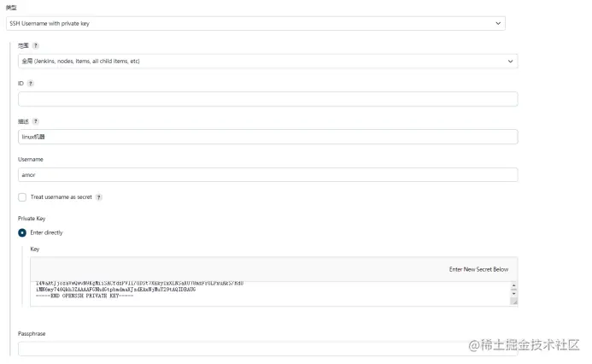
Task: Focus the empty ID input field
Action: pos(267,99)
